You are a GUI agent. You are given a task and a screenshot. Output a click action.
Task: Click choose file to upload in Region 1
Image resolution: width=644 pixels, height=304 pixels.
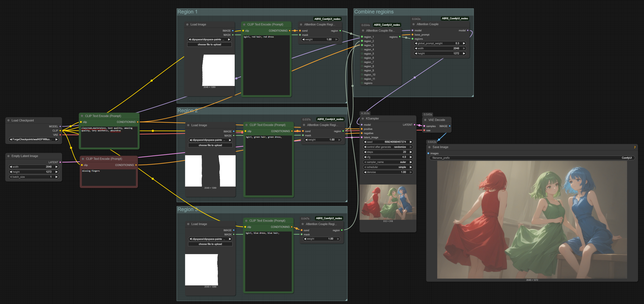point(209,45)
